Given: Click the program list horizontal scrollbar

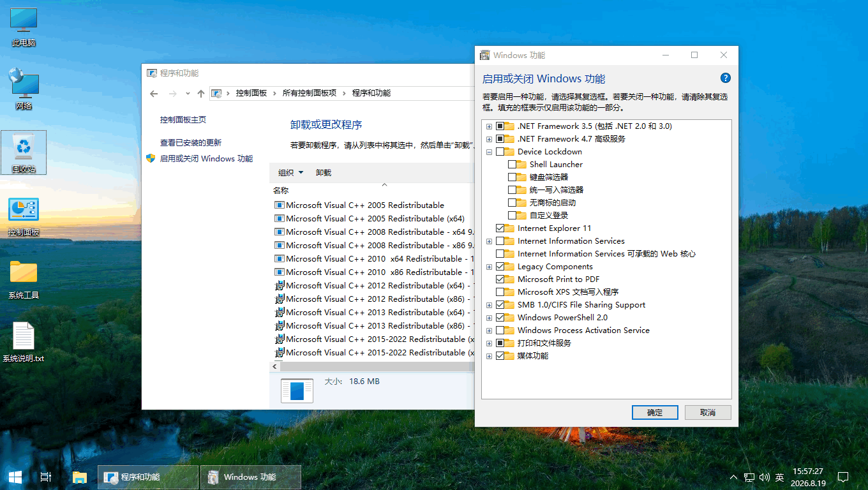Looking at the screenshot, I should click(376, 366).
